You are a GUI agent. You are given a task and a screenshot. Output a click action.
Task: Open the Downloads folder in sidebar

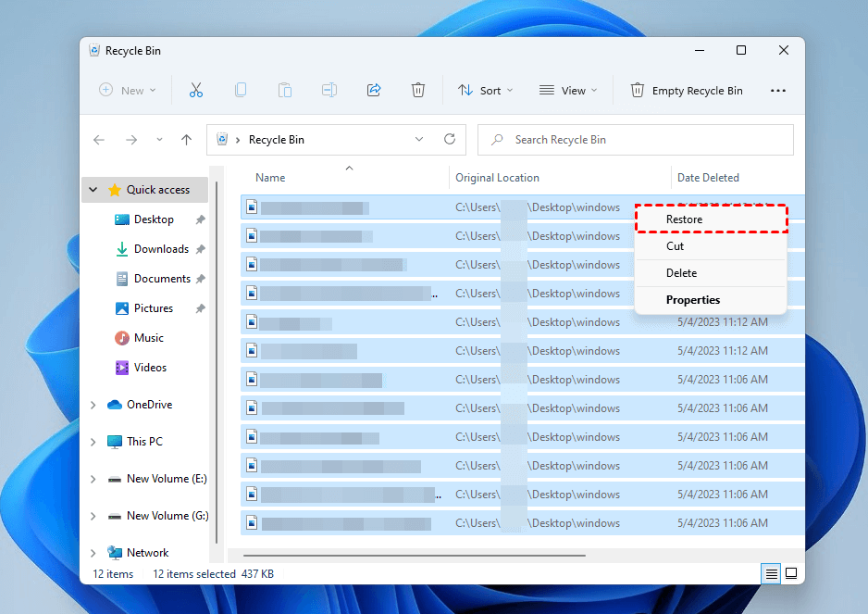[161, 249]
